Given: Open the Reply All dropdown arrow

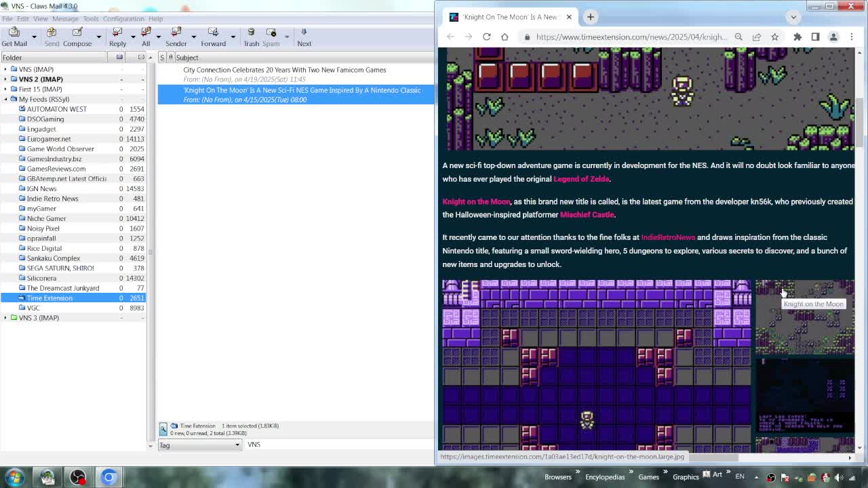Looking at the screenshot, I should coord(158,37).
